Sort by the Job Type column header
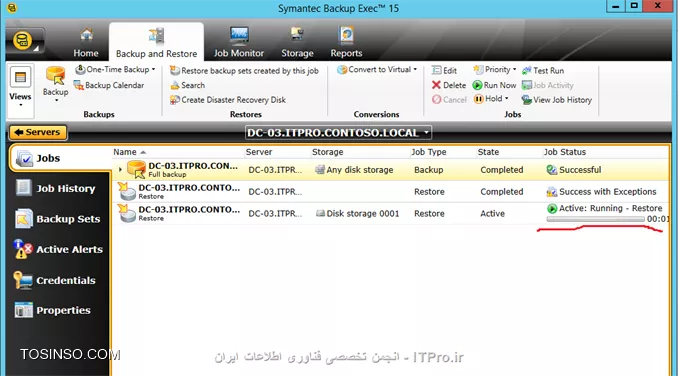This screenshot has height=376, width=678. tap(429, 152)
